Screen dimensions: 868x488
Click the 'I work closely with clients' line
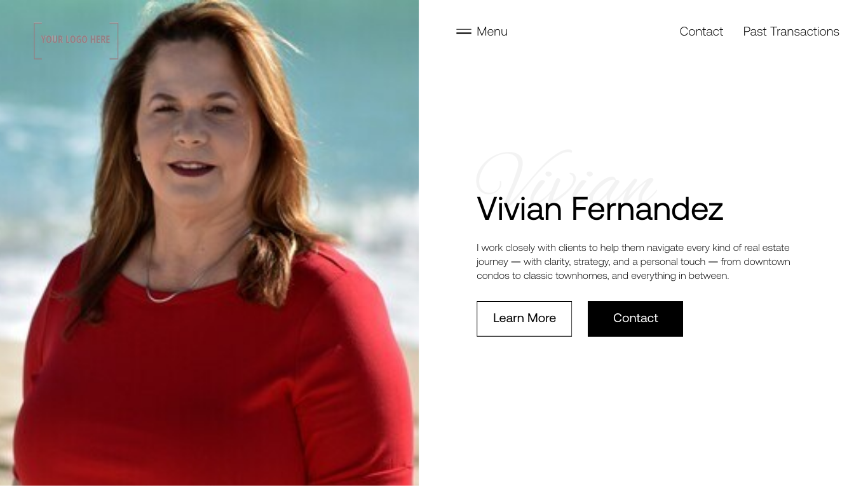point(633,248)
